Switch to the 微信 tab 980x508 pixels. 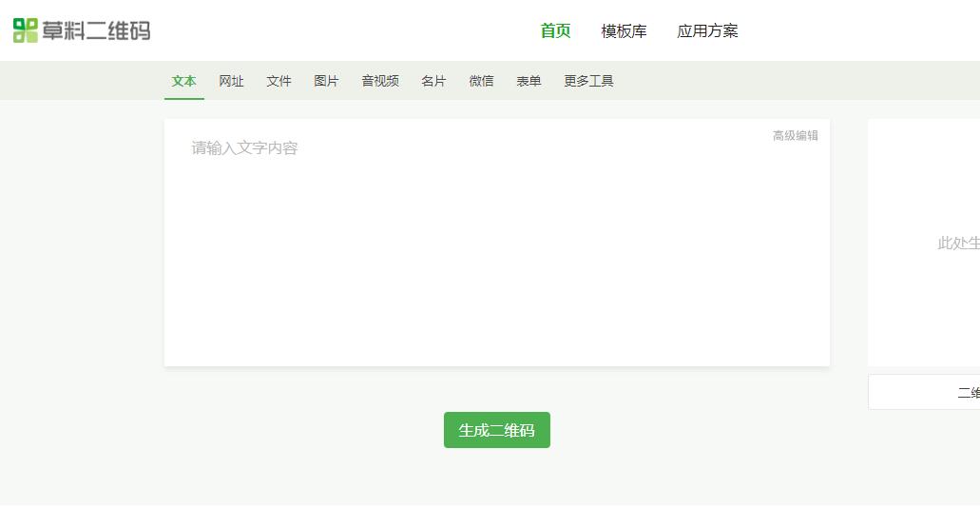(481, 81)
